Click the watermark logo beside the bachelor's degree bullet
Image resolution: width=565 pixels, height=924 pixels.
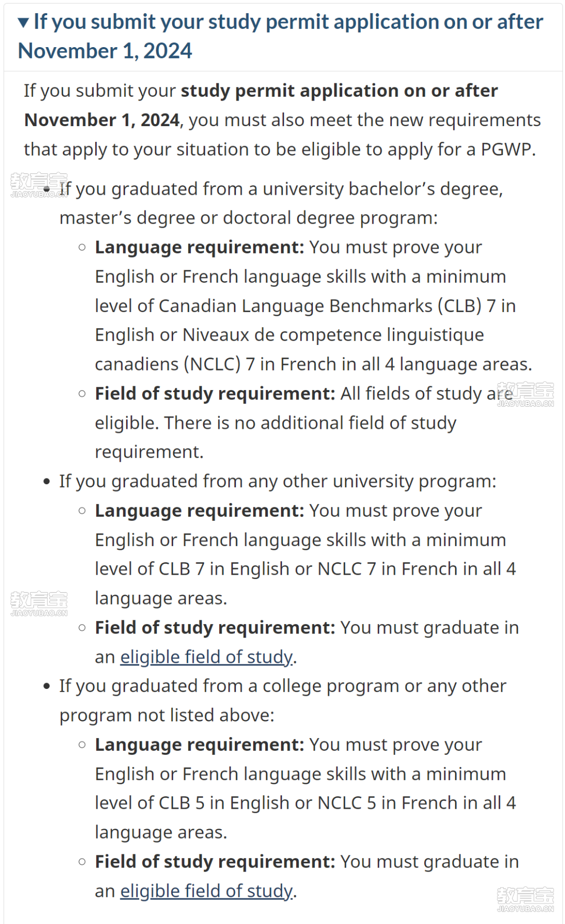point(39,185)
